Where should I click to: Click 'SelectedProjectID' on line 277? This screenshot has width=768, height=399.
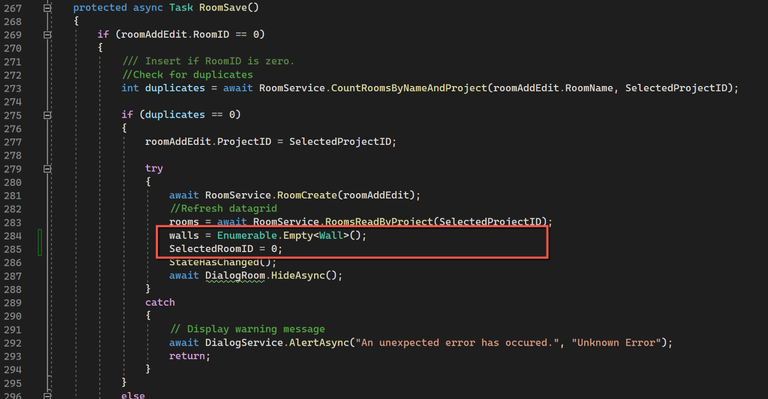(x=340, y=141)
